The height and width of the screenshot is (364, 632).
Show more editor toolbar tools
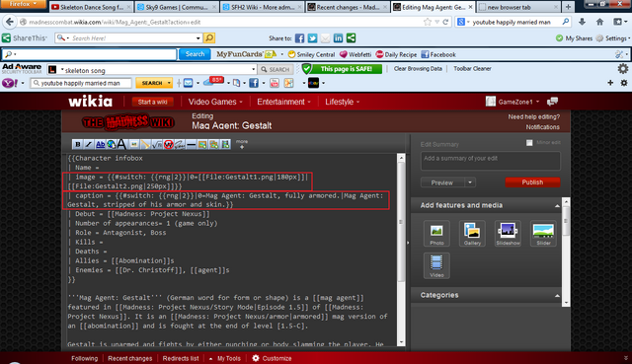[x=242, y=144]
